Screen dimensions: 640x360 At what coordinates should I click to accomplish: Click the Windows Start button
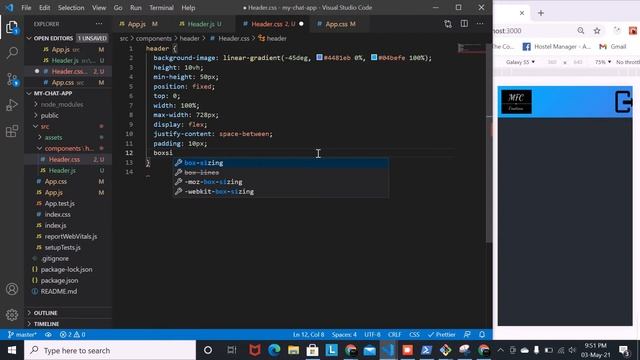coord(12,350)
